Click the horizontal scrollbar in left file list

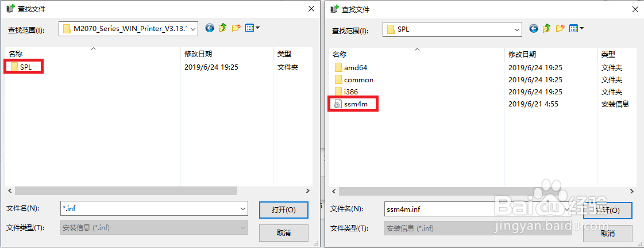pyautogui.click(x=126, y=191)
